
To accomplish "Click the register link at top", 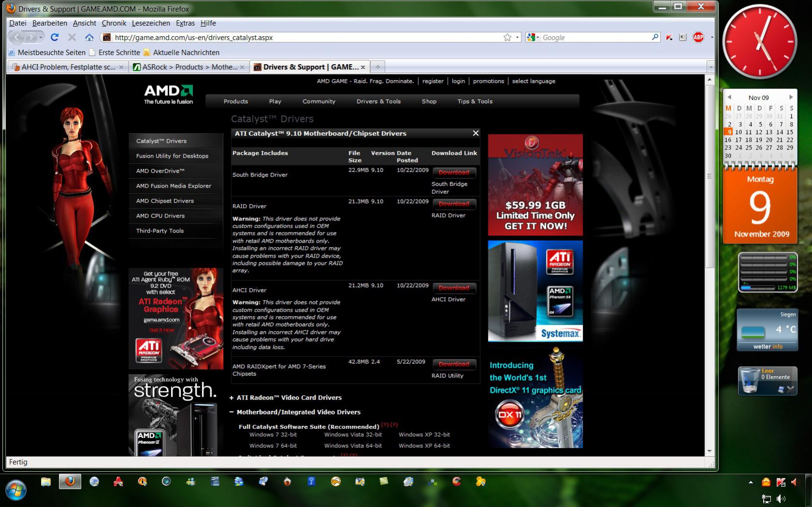I will 433,81.
